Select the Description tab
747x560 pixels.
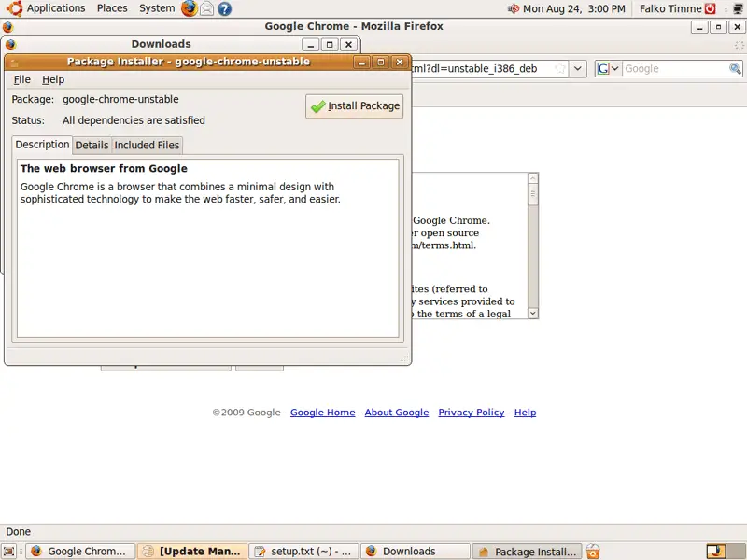click(x=42, y=145)
